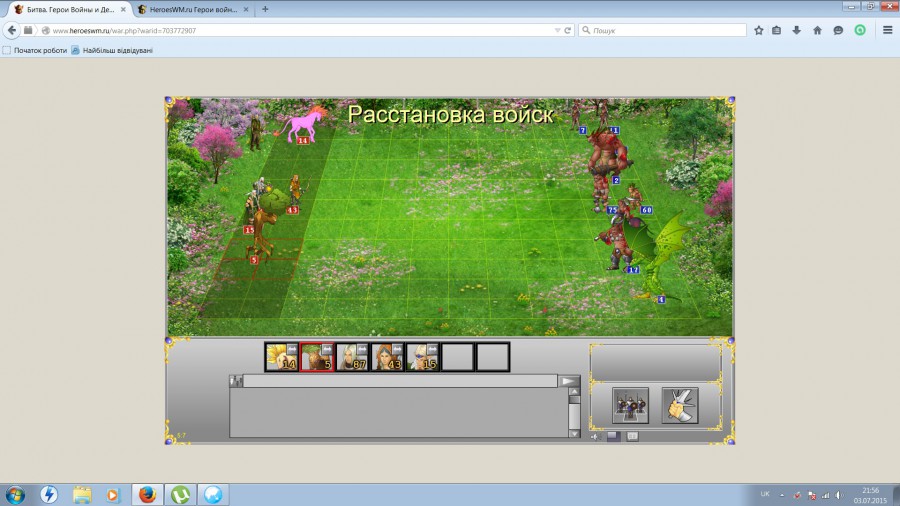Screen dimensions: 900x506
Task: Select the Битва. Герои Войны tab
Action: click(x=70, y=9)
